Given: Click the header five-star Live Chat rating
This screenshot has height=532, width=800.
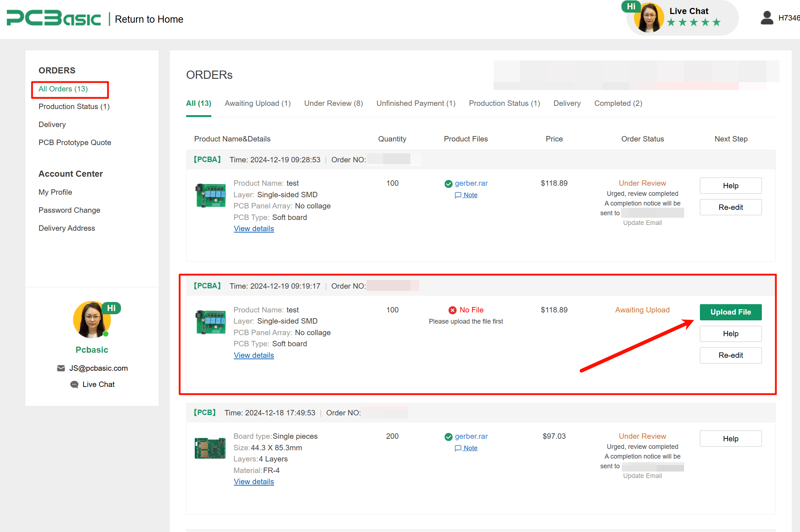Looking at the screenshot, I should [x=693, y=22].
